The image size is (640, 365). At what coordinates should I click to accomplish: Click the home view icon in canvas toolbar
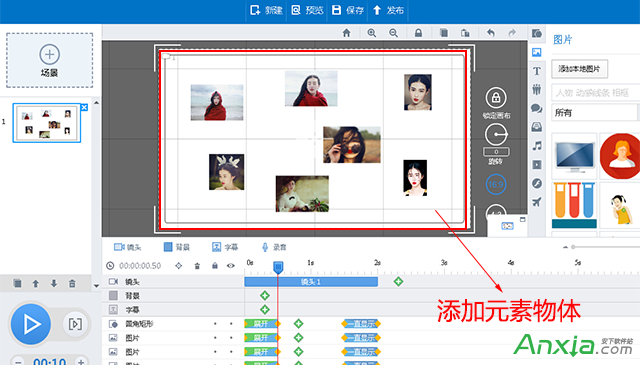[347, 33]
